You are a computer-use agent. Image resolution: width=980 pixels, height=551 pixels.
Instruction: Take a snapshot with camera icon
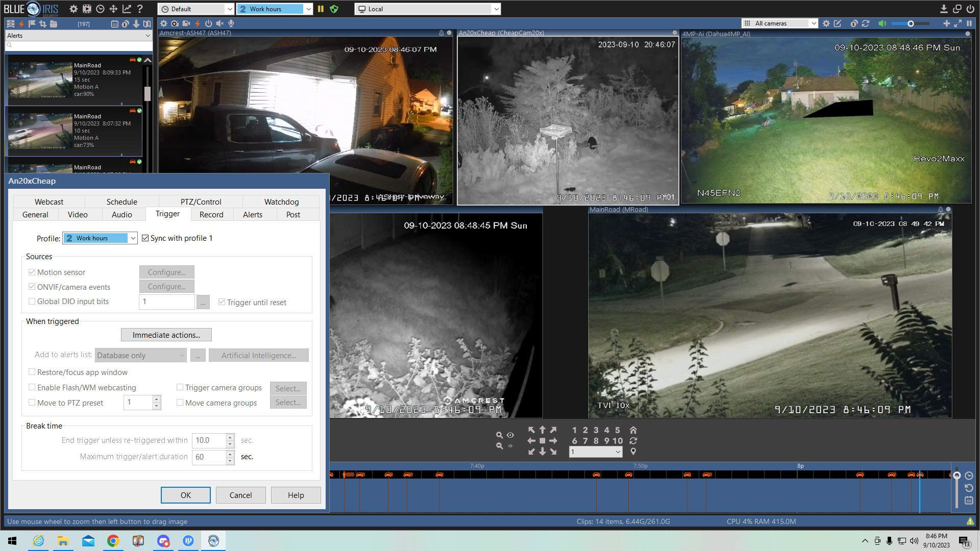point(175,23)
